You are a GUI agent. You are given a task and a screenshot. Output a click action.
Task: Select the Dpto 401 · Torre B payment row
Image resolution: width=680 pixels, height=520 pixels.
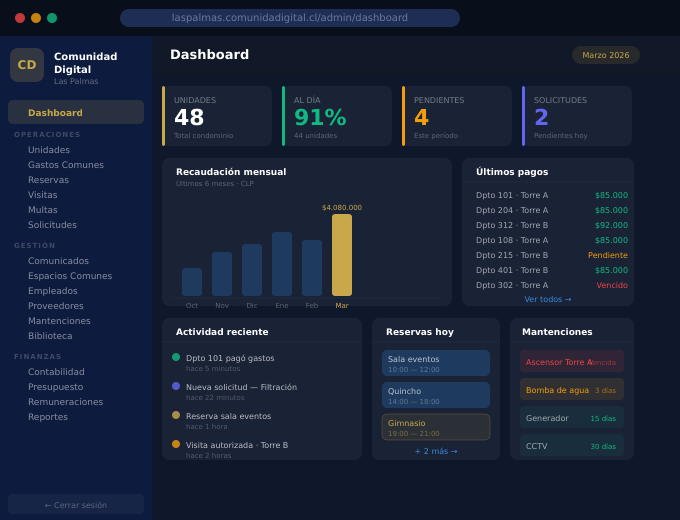pos(552,270)
